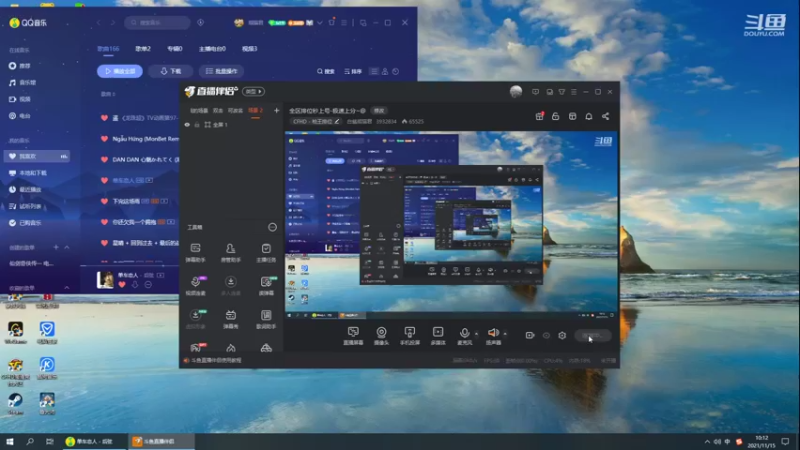Toggle lock for 全屏1 source
Screen dimensions: 800x450
click(197, 124)
